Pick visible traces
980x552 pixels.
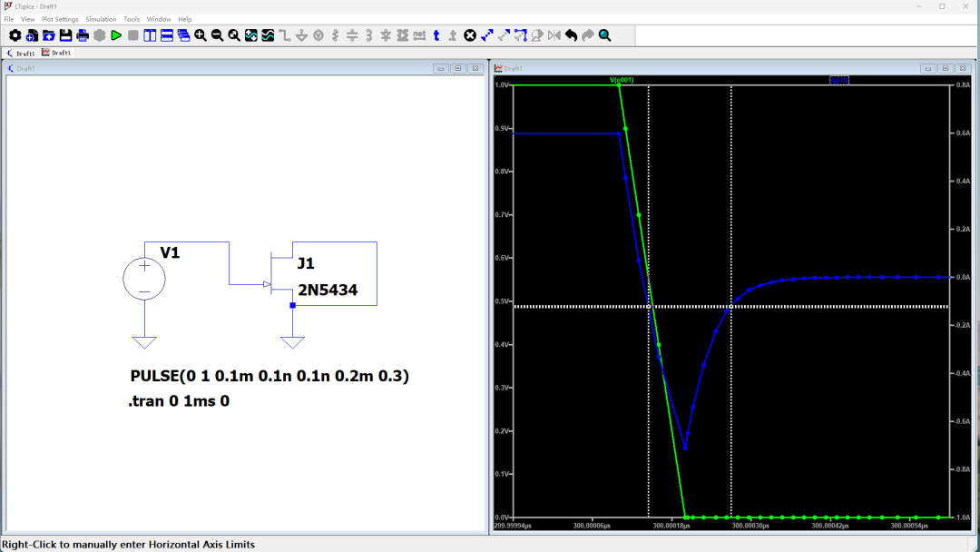(x=268, y=35)
